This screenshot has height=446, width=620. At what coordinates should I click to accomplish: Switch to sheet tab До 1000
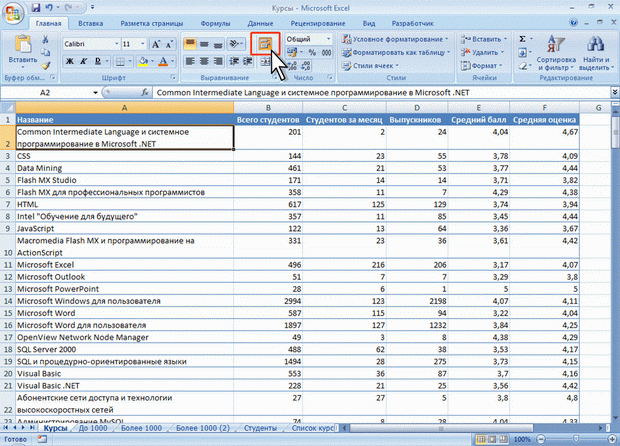coord(93,428)
